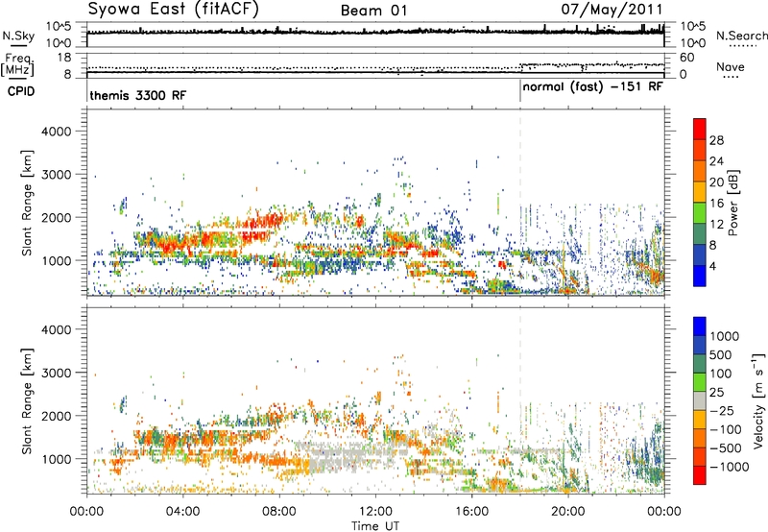
Task: Click the "Beam 01" label
Action: (373, 11)
